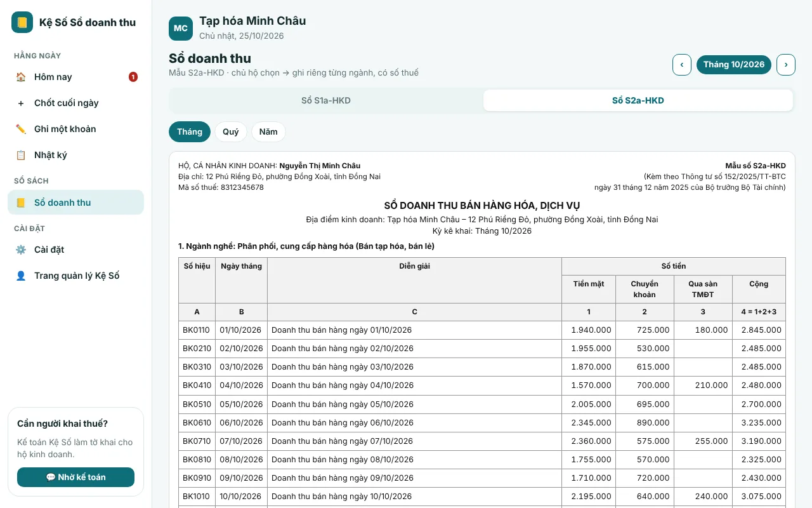
Task: Click the Chuyển khoản column header
Action: [x=645, y=289]
